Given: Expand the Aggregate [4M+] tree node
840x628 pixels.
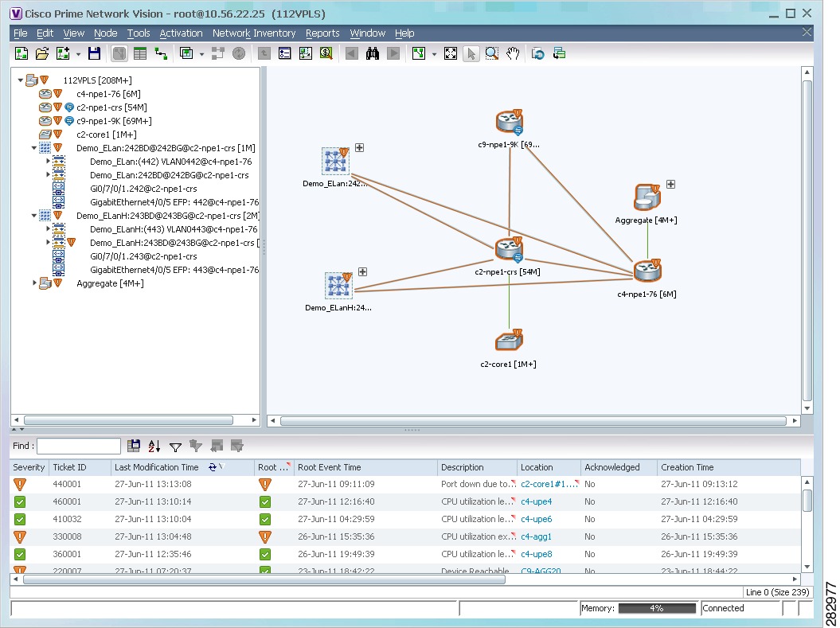Looking at the screenshot, I should click(34, 283).
